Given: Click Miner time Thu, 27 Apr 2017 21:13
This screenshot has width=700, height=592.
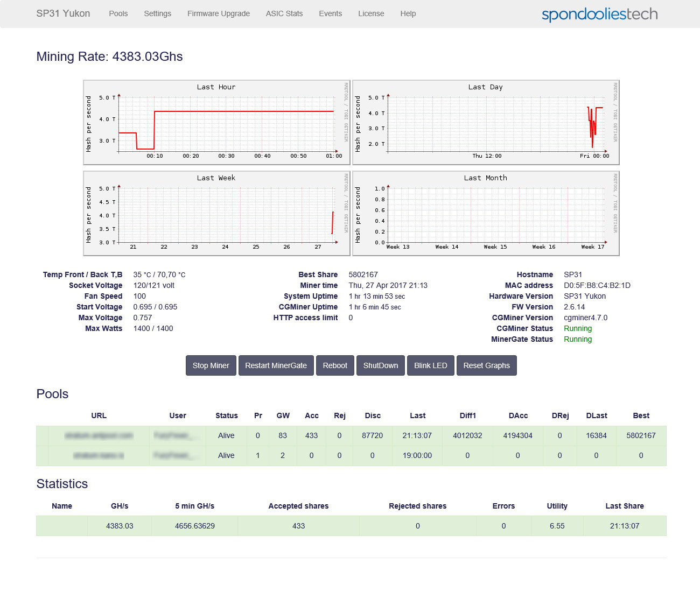Looking at the screenshot, I should click(x=388, y=285).
